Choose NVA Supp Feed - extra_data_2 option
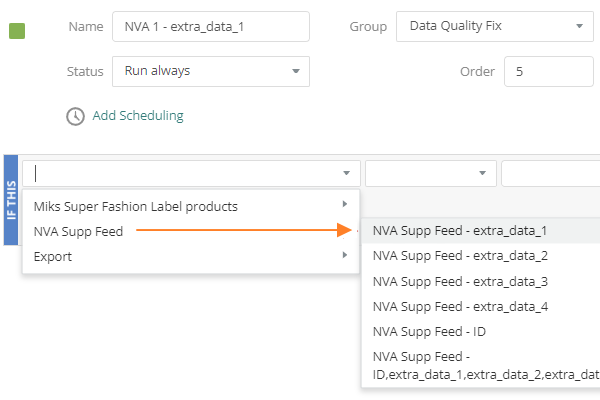Screen dimensions: 600x400 click(x=460, y=256)
